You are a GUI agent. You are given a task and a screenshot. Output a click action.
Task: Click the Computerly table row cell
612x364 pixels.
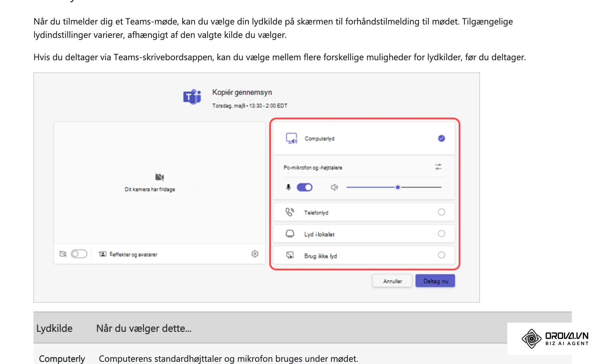coord(62,358)
